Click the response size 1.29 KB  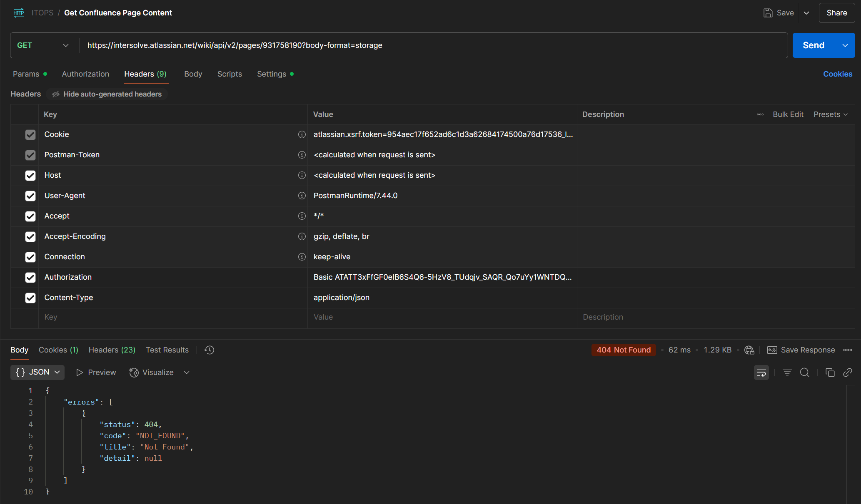tap(717, 350)
